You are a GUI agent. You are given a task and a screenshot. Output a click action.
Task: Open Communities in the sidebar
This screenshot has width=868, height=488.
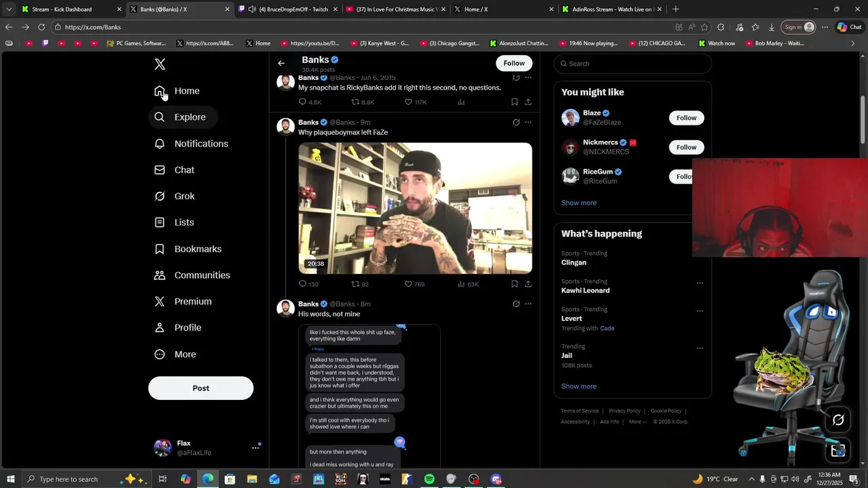(x=192, y=275)
